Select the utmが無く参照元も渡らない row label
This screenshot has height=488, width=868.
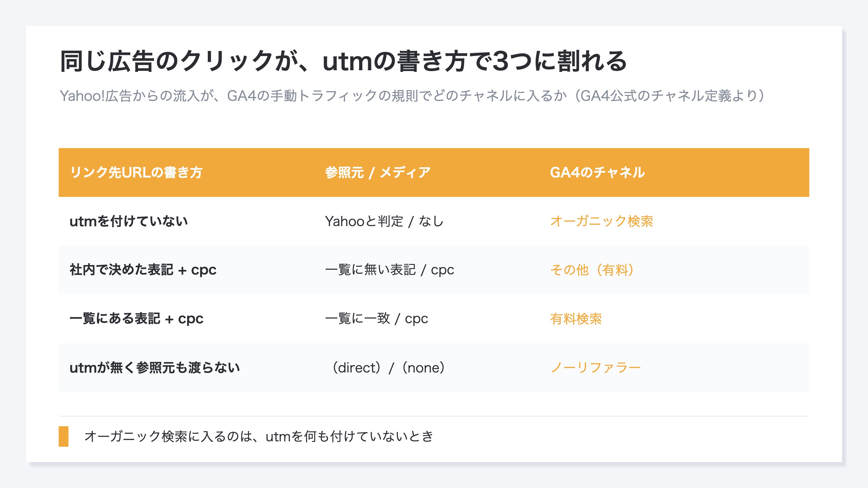[155, 367]
